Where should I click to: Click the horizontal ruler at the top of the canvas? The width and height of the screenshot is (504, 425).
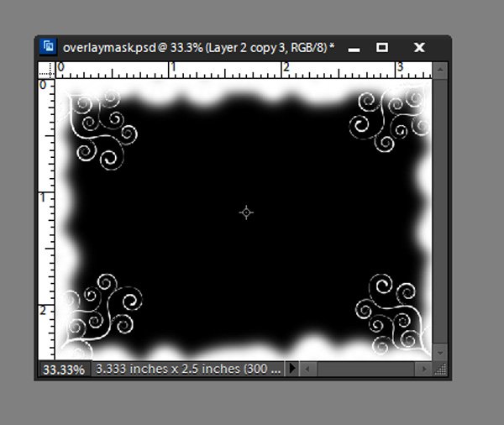tap(244, 70)
